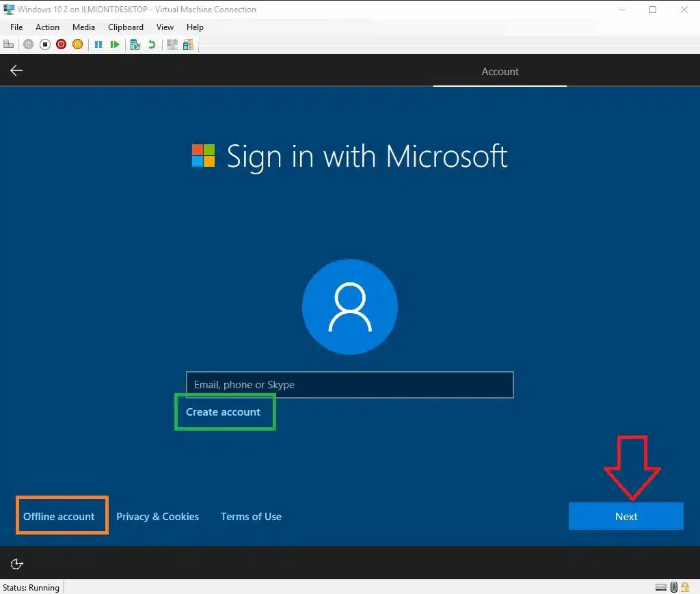Click the green Reset/resume play icon
This screenshot has height=594, width=700.
(x=115, y=44)
